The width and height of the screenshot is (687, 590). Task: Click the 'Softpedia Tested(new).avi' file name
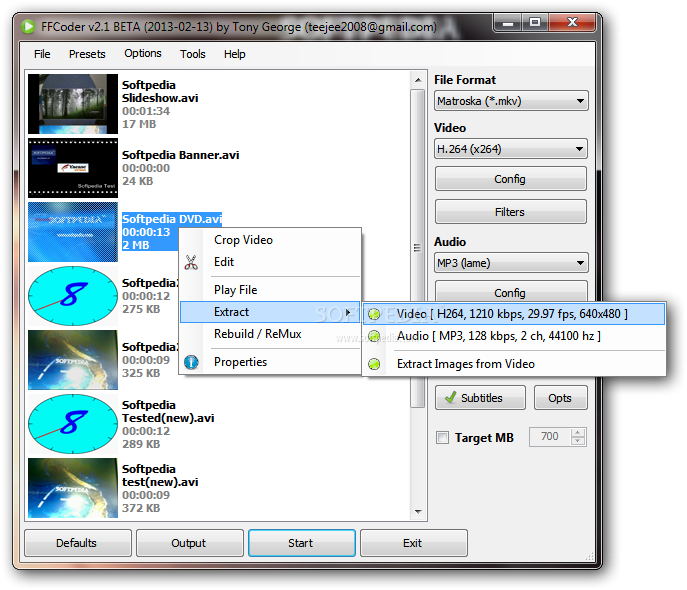tap(168, 411)
